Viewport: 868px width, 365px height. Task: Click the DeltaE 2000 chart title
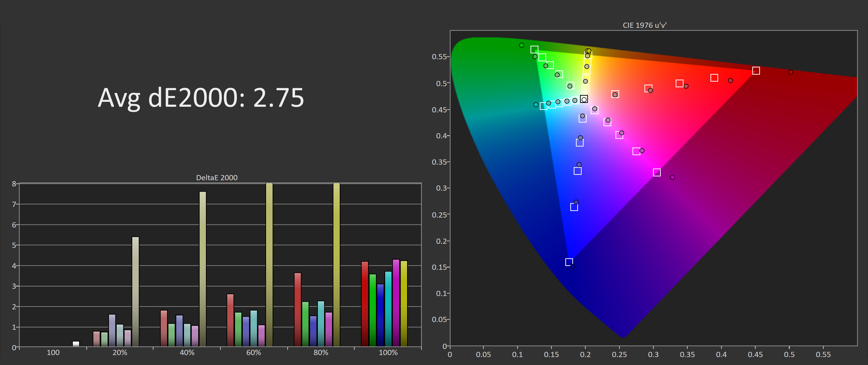217,178
